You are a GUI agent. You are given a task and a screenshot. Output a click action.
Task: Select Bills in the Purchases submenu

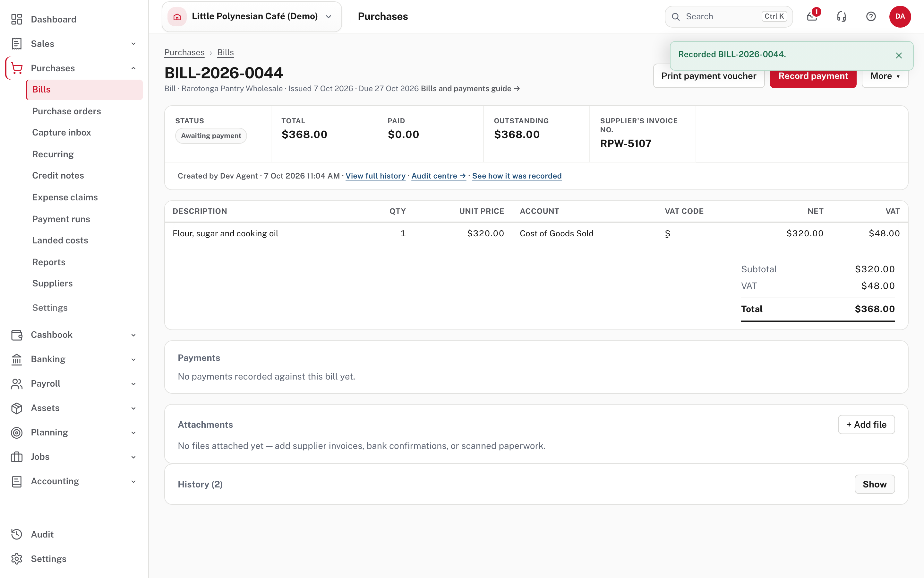point(84,90)
